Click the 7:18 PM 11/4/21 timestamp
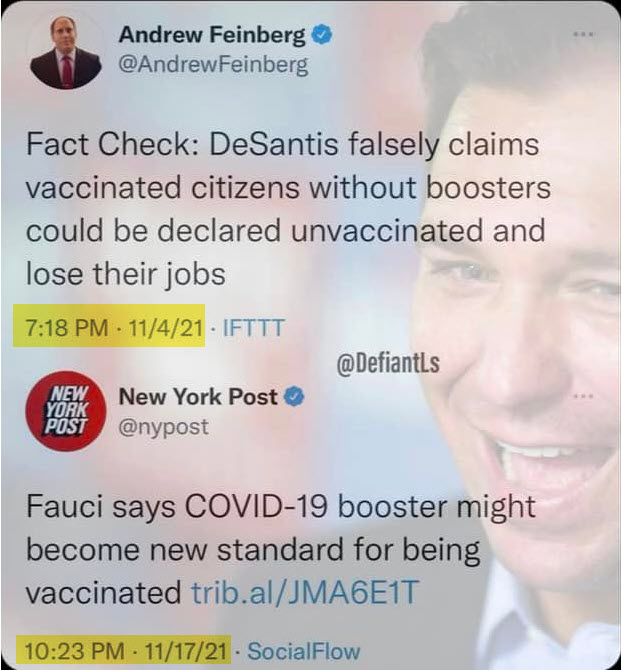The height and width of the screenshot is (670, 621). coord(114,328)
